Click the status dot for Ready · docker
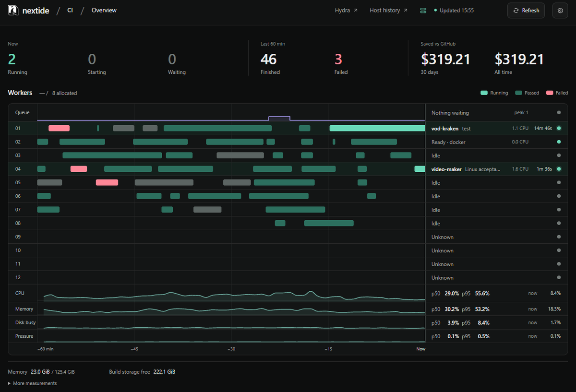This screenshot has width=576, height=392. tap(559, 142)
